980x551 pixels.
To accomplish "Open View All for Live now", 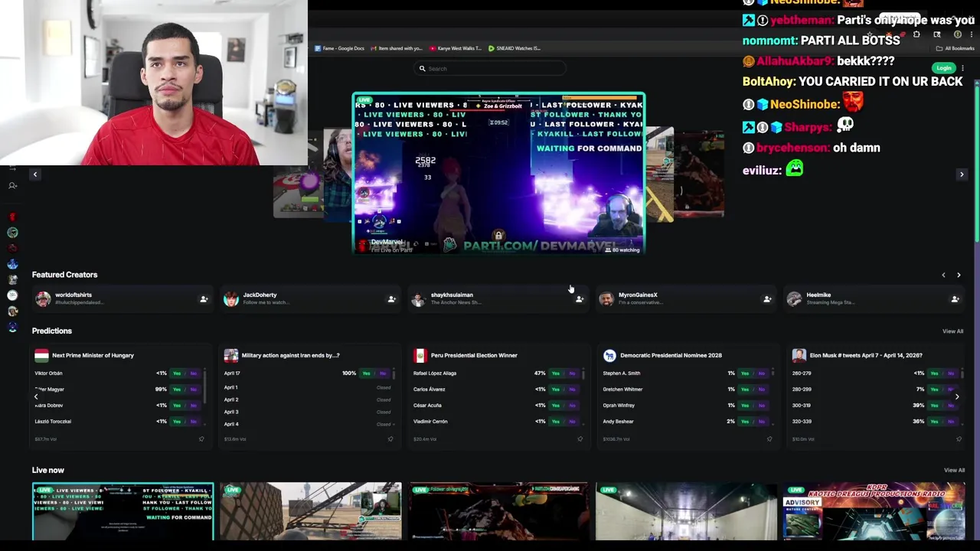I will (954, 471).
